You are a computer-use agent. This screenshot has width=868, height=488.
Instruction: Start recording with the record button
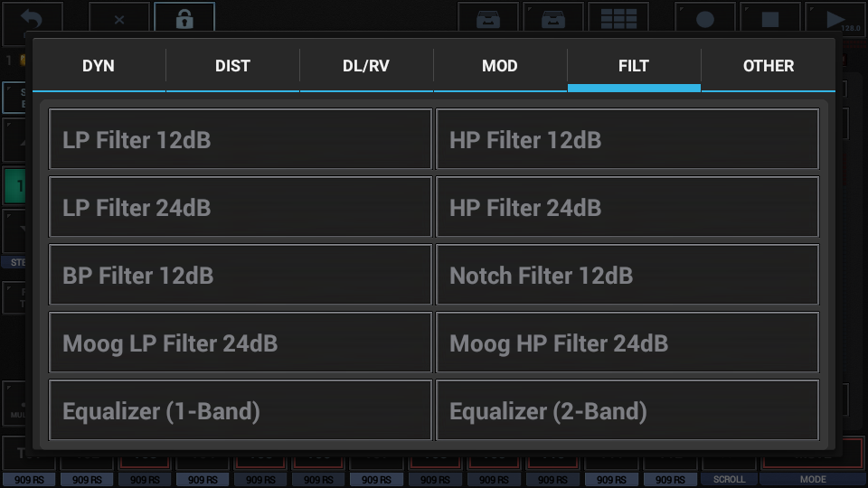pyautogui.click(x=704, y=20)
